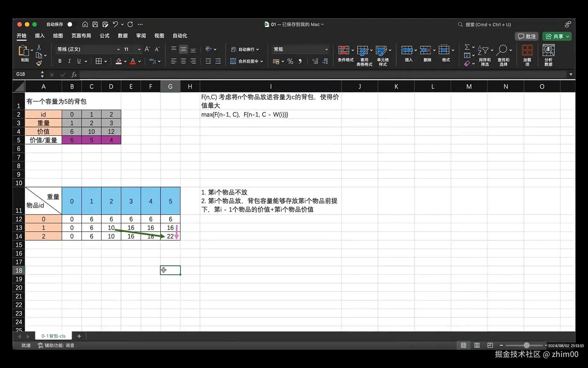This screenshot has width=588, height=368.
Task: Launch the 分析数据 analyze data tool
Action: click(548, 55)
